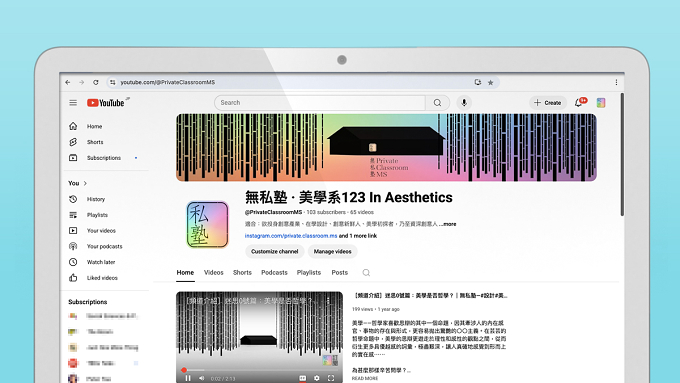Mute the video volume

[x=201, y=378]
